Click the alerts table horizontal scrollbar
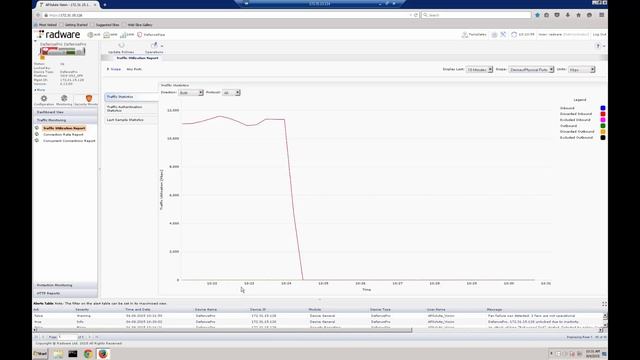 point(224,330)
